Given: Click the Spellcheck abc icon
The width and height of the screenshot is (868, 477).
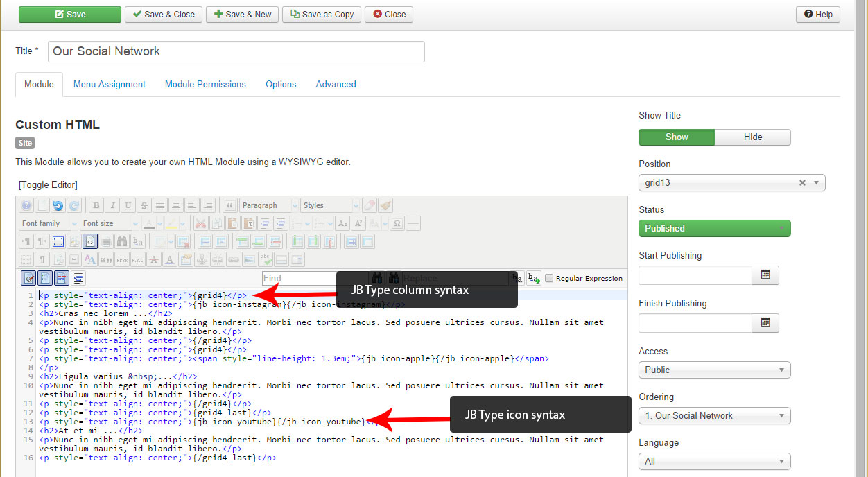Looking at the screenshot, I should pos(266,259).
